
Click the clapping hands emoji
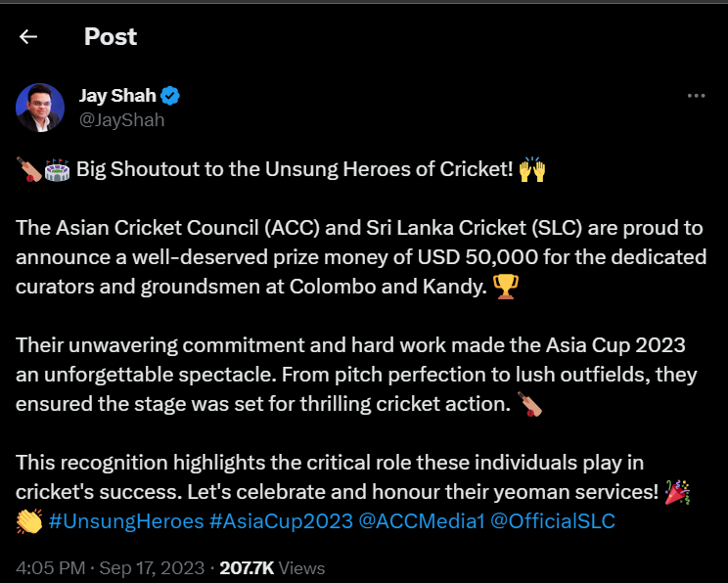coord(29,521)
